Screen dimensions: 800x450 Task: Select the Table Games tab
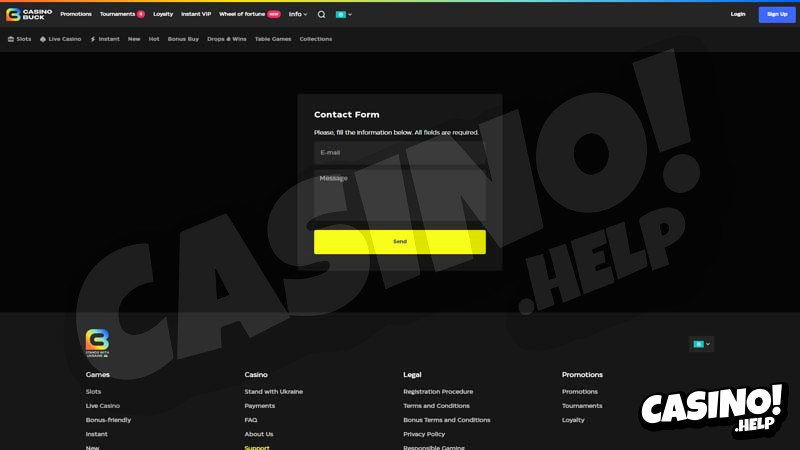click(273, 39)
